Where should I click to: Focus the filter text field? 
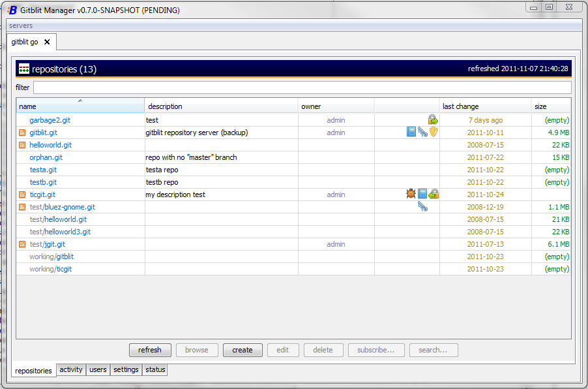click(302, 87)
